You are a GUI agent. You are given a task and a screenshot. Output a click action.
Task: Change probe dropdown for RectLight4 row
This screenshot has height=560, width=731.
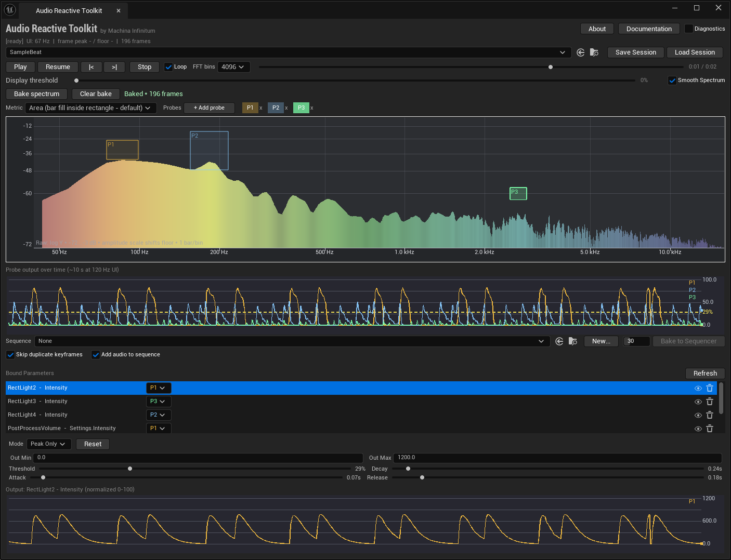[158, 415]
